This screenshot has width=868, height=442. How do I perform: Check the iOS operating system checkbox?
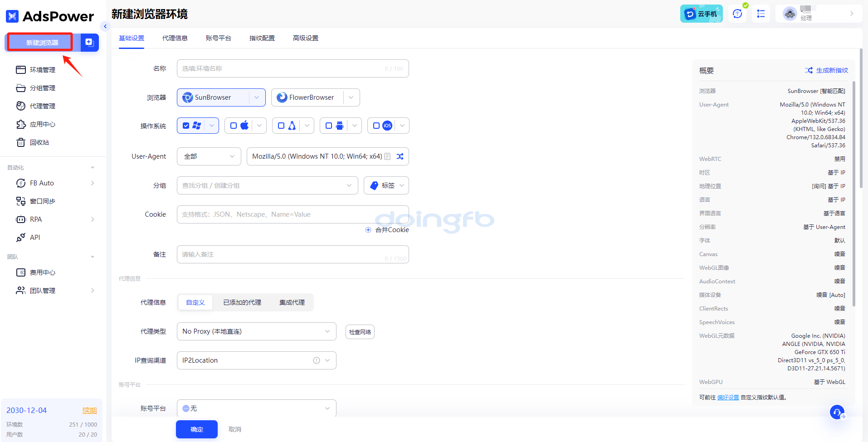tap(376, 126)
